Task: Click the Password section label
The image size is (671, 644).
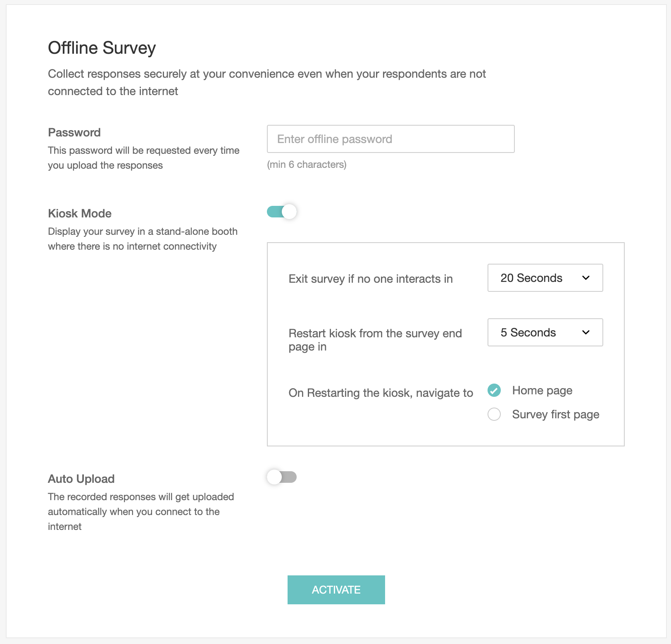Action: pos(74,132)
